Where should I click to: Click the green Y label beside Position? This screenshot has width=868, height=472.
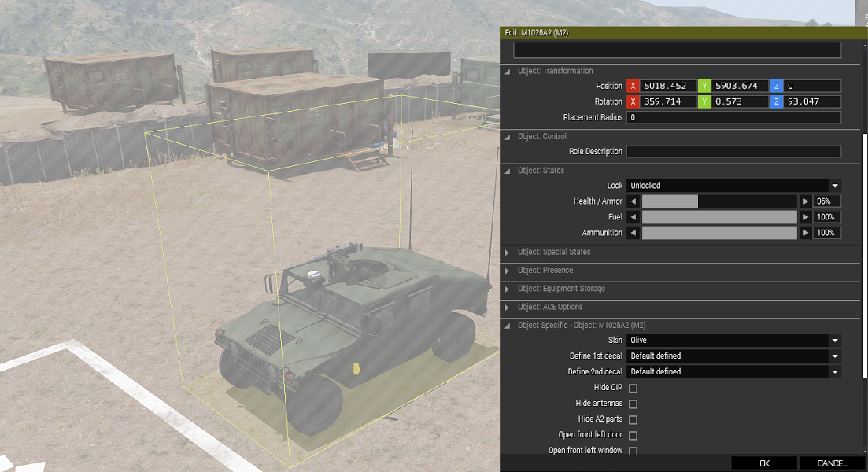click(704, 86)
